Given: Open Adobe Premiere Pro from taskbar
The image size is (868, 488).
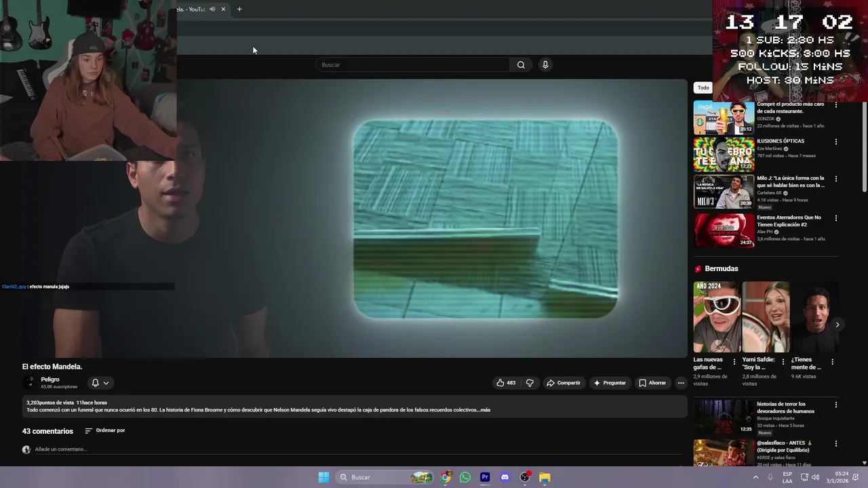Looking at the screenshot, I should click(485, 477).
